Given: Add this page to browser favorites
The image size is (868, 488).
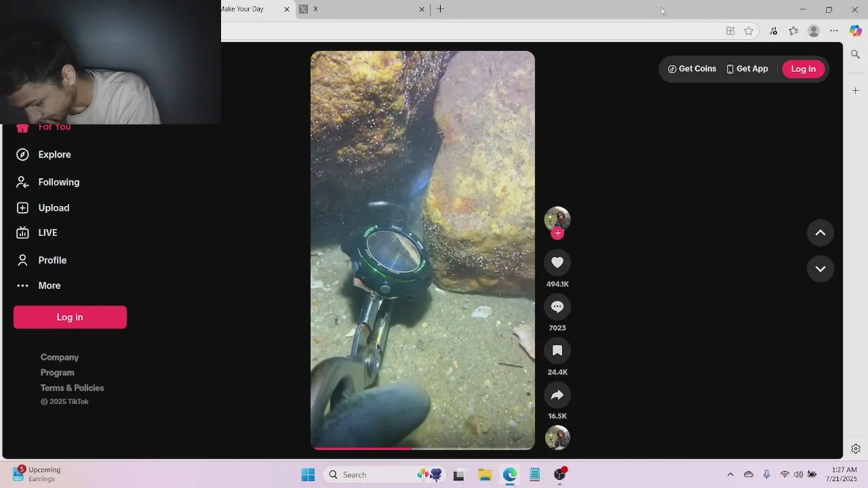Looking at the screenshot, I should pyautogui.click(x=749, y=31).
